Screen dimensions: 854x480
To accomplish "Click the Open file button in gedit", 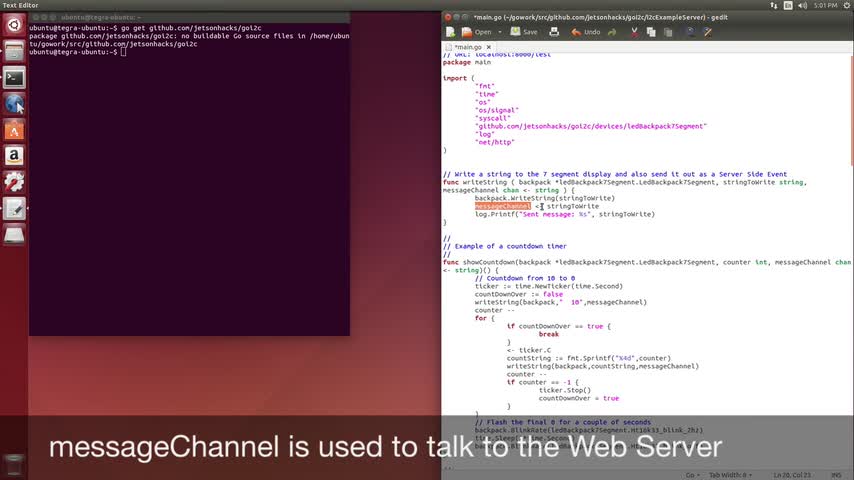I will tap(477, 32).
